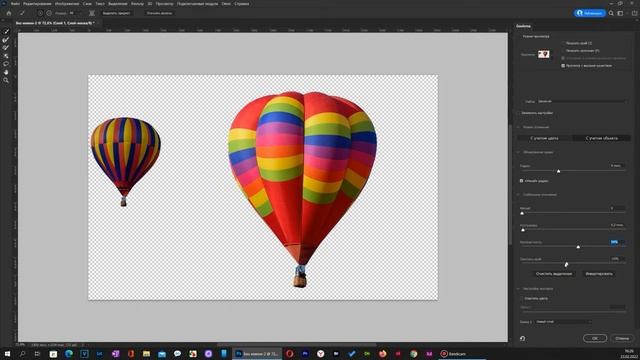The width and height of the screenshot is (640, 360).
Task: Click the Radius value field
Action: (x=617, y=166)
